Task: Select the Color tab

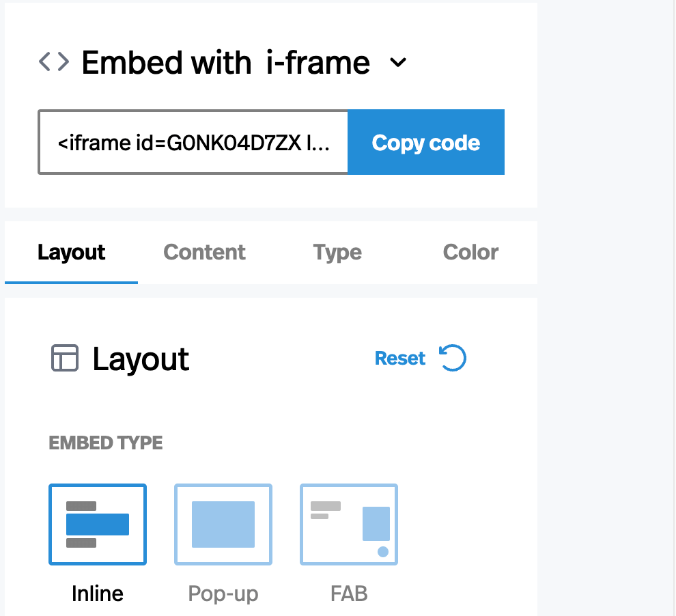Action: pos(470,252)
